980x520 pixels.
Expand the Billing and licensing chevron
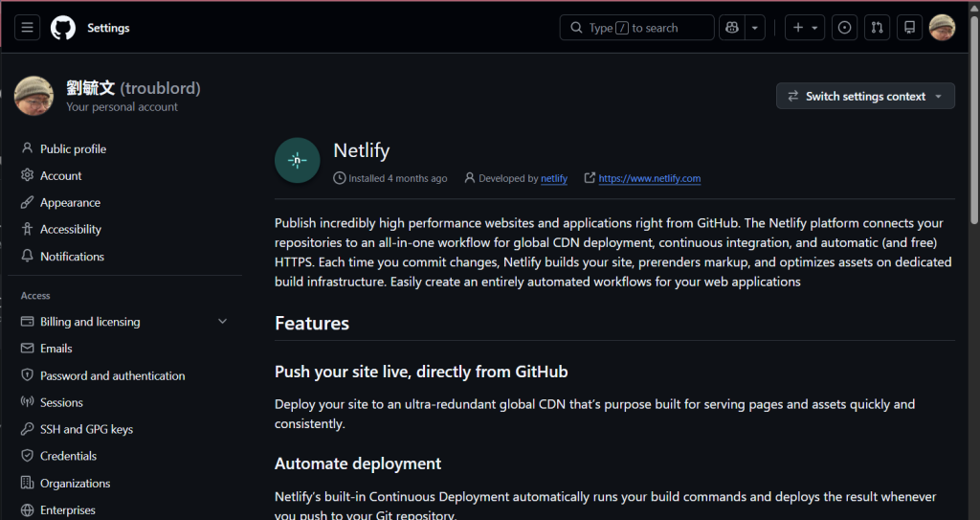coord(222,321)
